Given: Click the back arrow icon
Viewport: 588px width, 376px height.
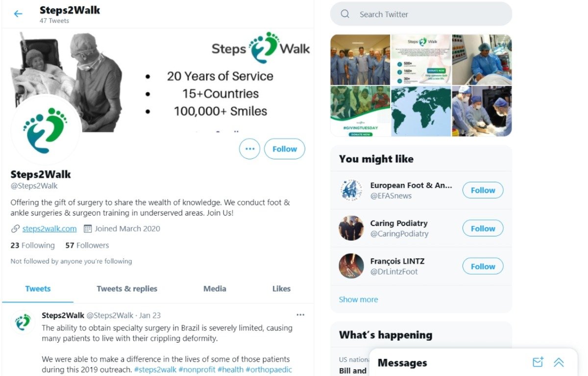Looking at the screenshot, I should 18,14.
